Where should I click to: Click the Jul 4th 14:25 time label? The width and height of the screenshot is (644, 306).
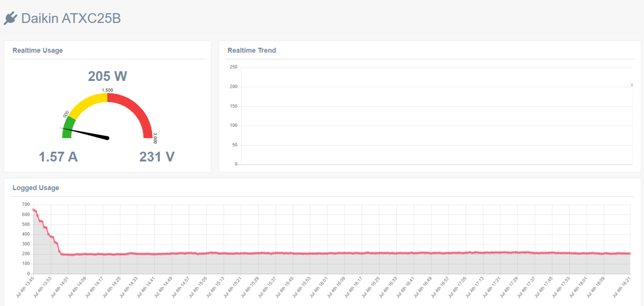pyautogui.click(x=111, y=287)
